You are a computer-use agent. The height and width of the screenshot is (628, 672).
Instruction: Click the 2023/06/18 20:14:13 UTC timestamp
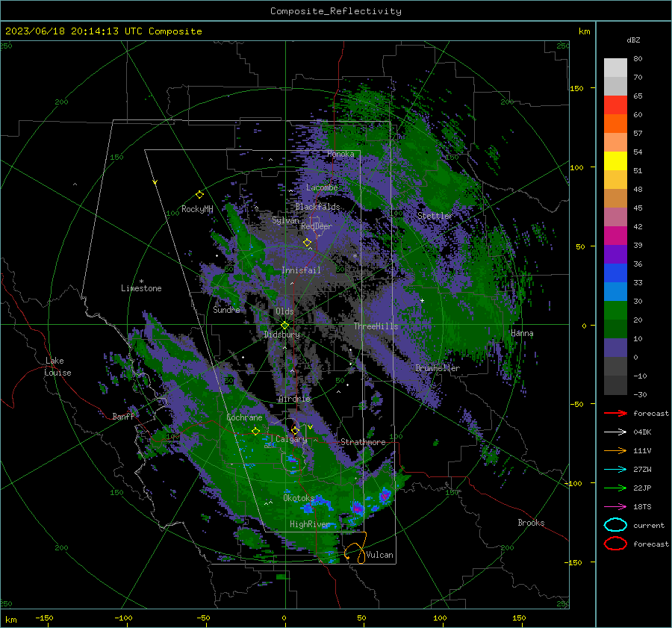coord(103,31)
